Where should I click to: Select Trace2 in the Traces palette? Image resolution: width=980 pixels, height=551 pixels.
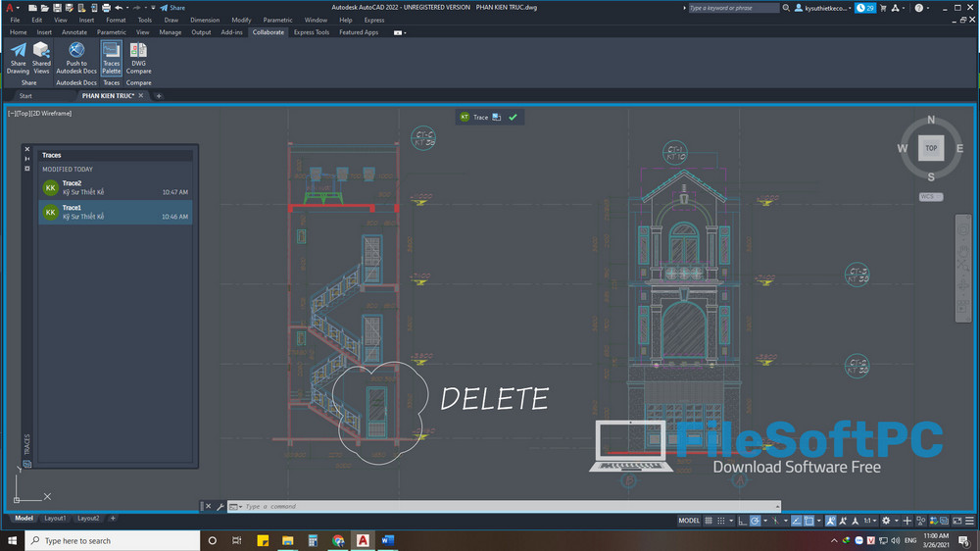click(x=115, y=187)
